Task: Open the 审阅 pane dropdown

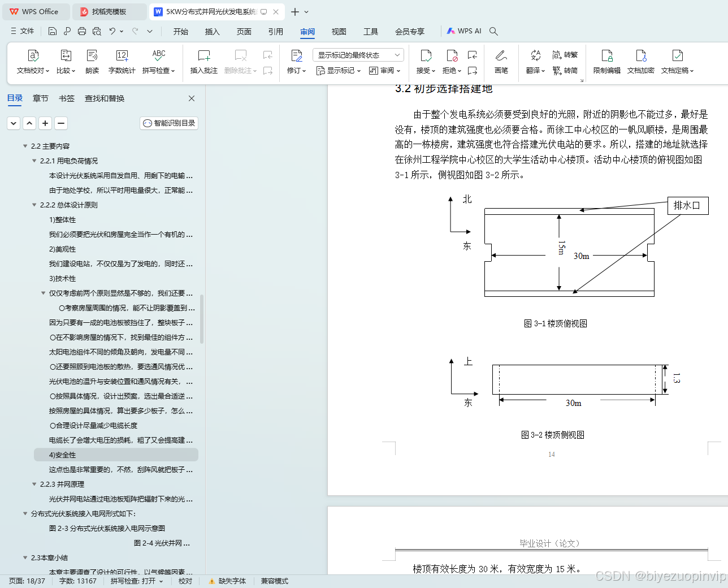Action: [385, 71]
